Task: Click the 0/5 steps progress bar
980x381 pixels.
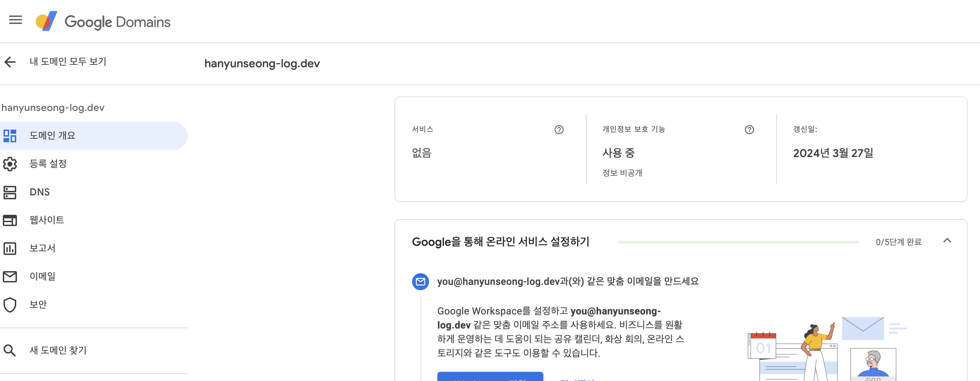Action: click(738, 242)
